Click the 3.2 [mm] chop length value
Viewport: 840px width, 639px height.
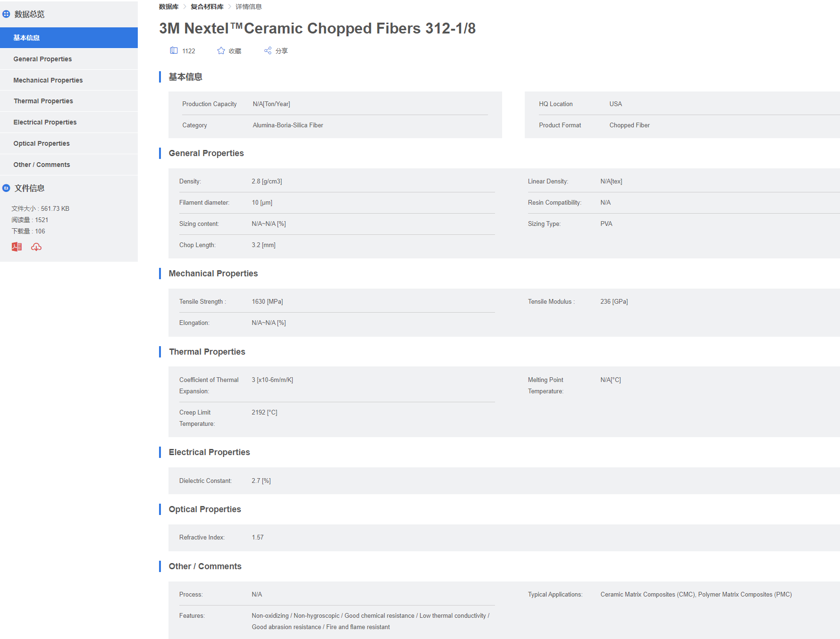coord(263,245)
